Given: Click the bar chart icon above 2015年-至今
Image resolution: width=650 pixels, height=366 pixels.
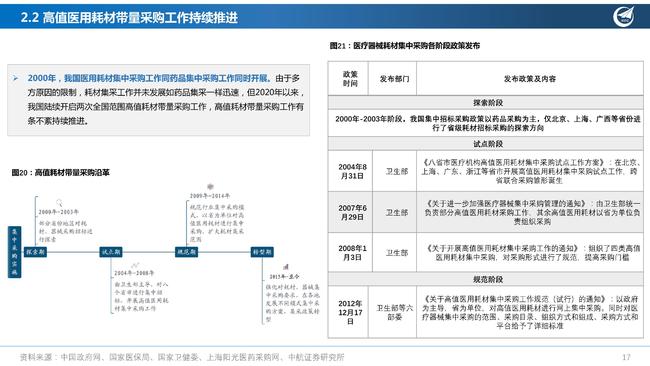Looking at the screenshot, I should click(285, 267).
